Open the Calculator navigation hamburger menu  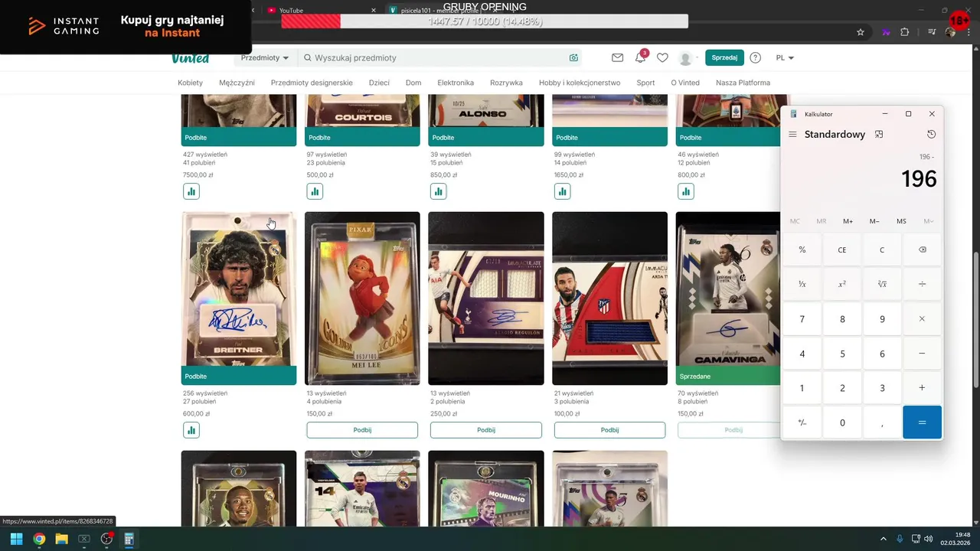792,135
